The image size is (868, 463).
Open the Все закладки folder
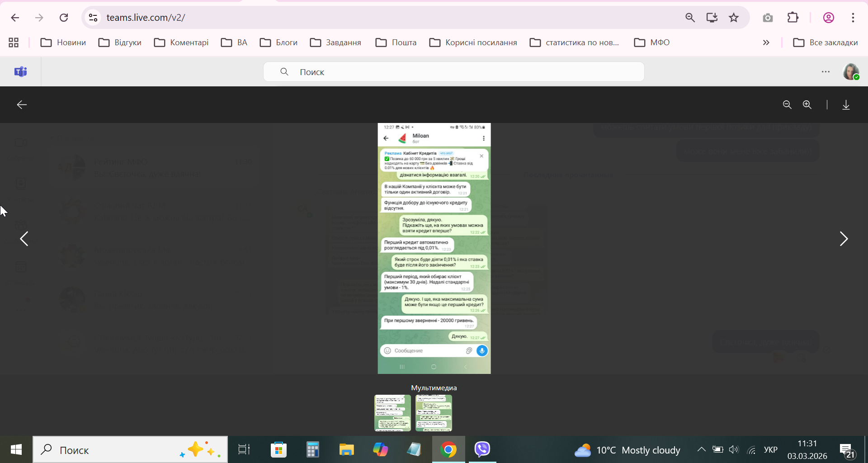pos(826,43)
